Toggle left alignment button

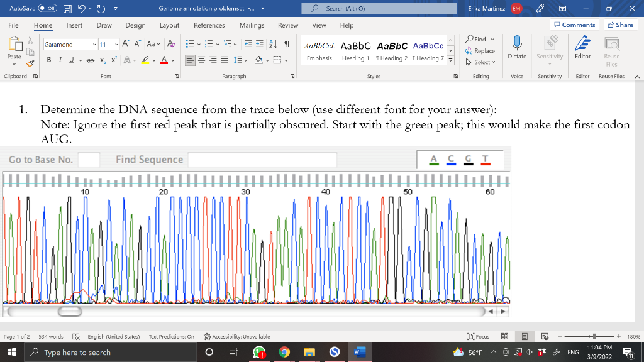(190, 60)
